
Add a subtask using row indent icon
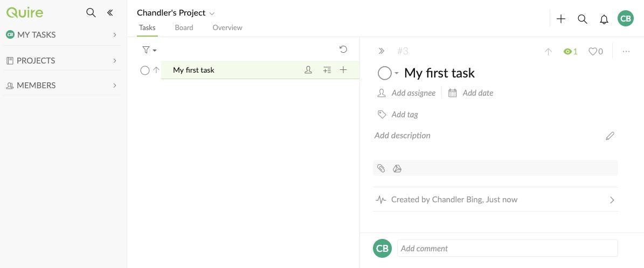tap(327, 70)
